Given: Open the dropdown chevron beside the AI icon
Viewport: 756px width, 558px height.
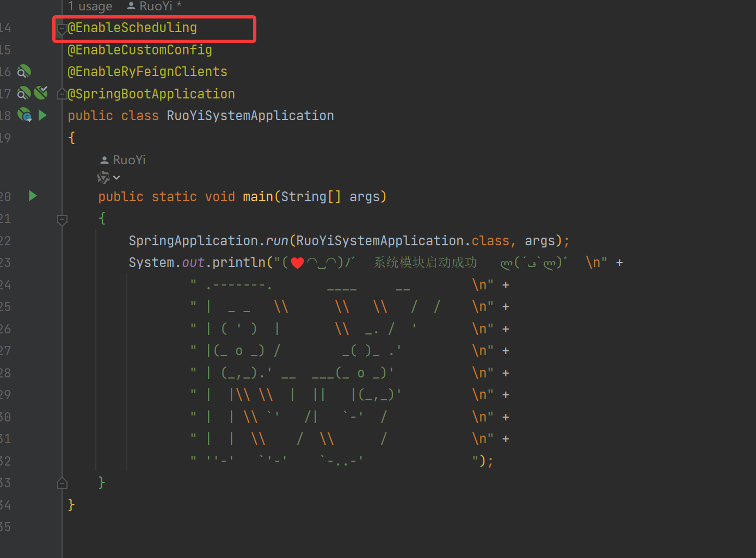Looking at the screenshot, I should (x=116, y=178).
